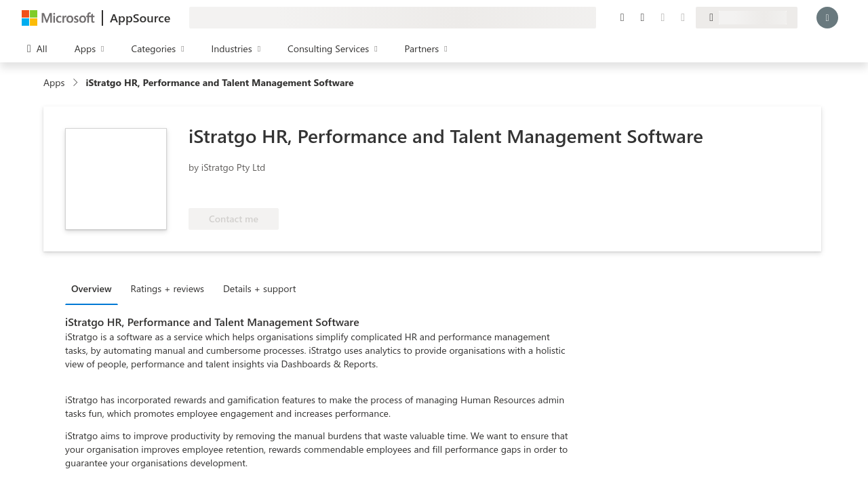868x488 pixels.
Task: Click the iStratgo app logo thumbnail
Action: [x=116, y=179]
